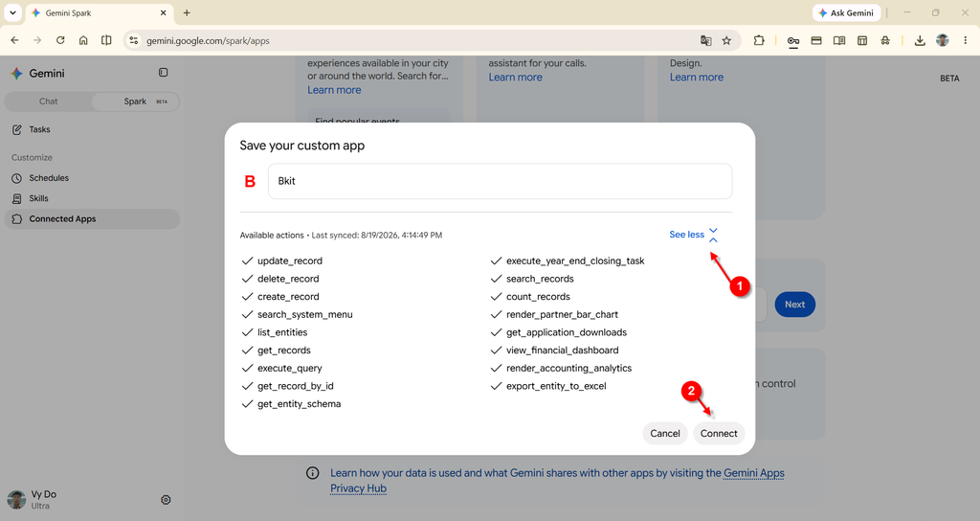Click the info icon beside privacy notice
The image size is (980, 521).
pos(313,473)
